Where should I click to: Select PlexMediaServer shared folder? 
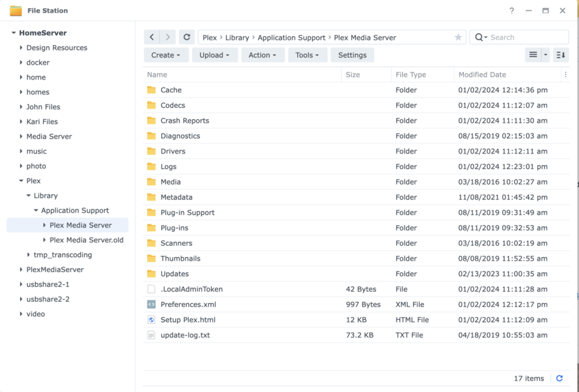click(55, 269)
